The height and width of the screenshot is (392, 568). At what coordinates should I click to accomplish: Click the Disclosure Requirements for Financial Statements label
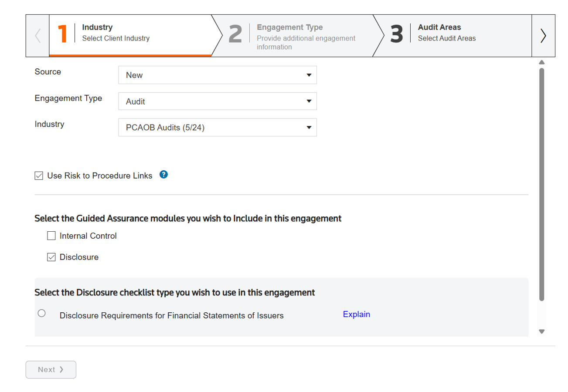171,315
